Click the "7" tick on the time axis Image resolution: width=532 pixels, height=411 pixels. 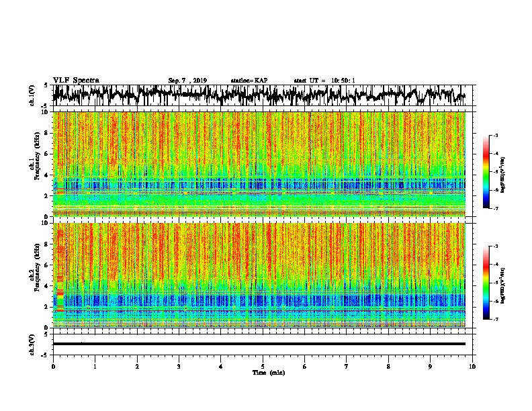pos(347,367)
